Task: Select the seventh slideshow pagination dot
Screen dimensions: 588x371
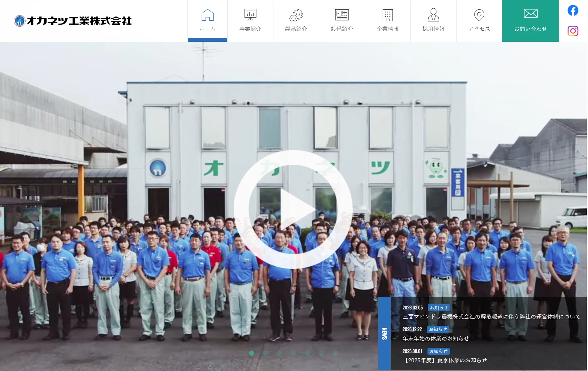Action: [335, 353]
